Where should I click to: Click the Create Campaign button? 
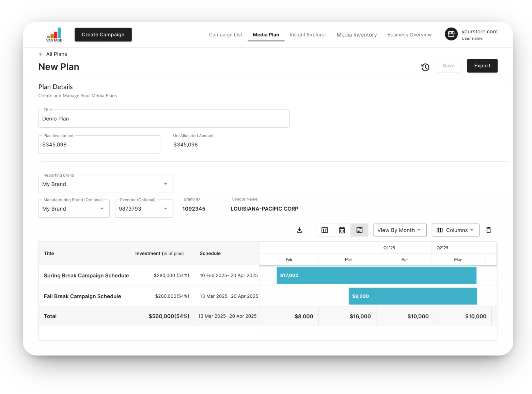pos(103,35)
